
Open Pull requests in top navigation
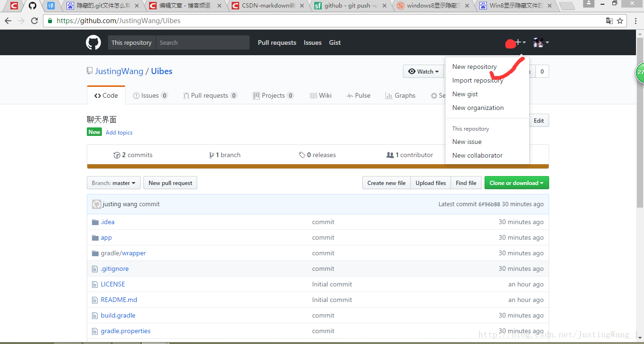click(x=277, y=42)
